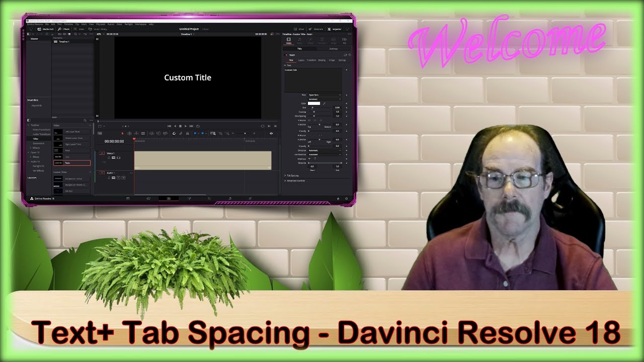Click the Overwrite Clip toolbar icon
This screenshot has height=362, width=644.
click(158, 133)
